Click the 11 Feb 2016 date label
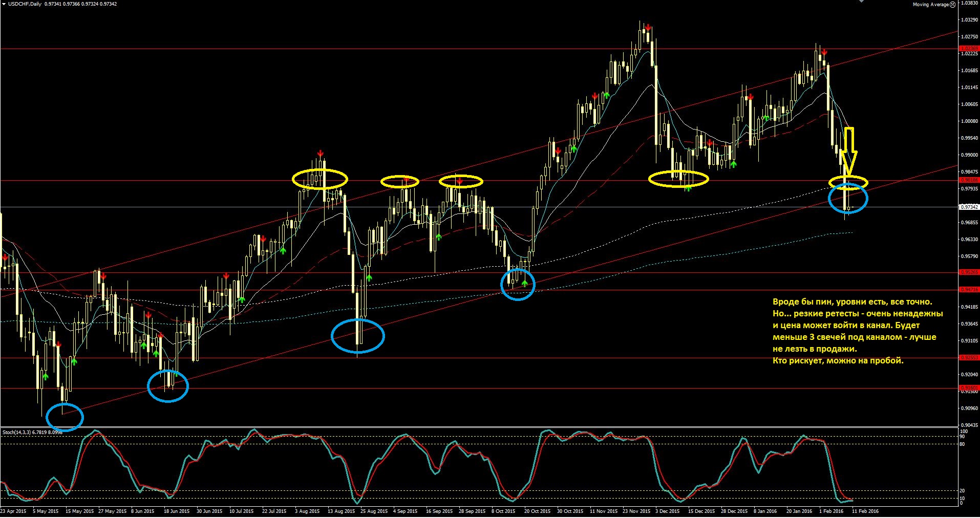Screen dimensions: 980x518 coord(865,511)
